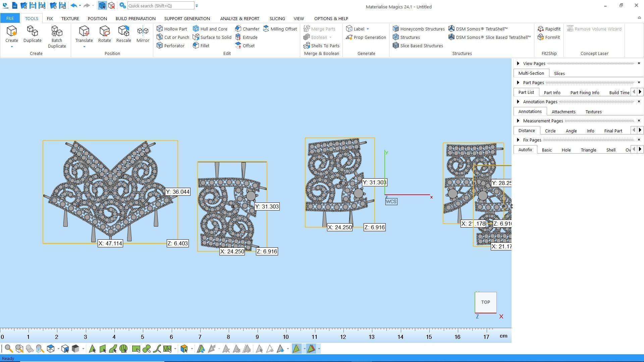Click into the Quick search field
Screen dimensions: 644x362
tap(160, 6)
